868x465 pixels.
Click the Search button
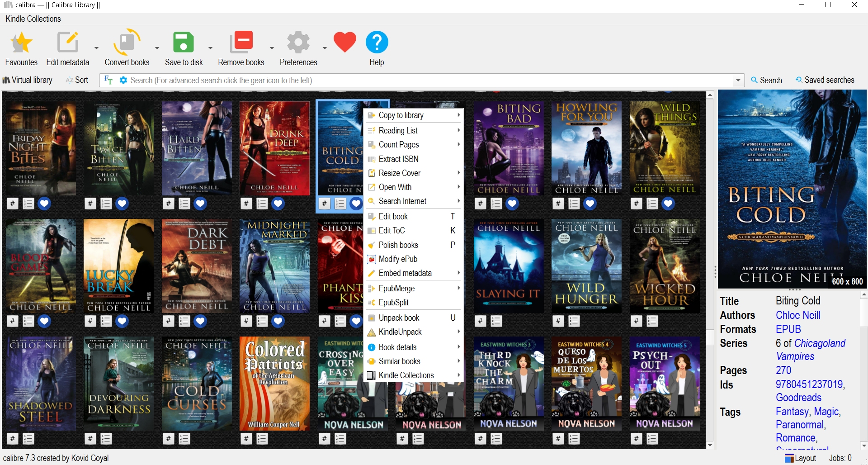pos(766,80)
